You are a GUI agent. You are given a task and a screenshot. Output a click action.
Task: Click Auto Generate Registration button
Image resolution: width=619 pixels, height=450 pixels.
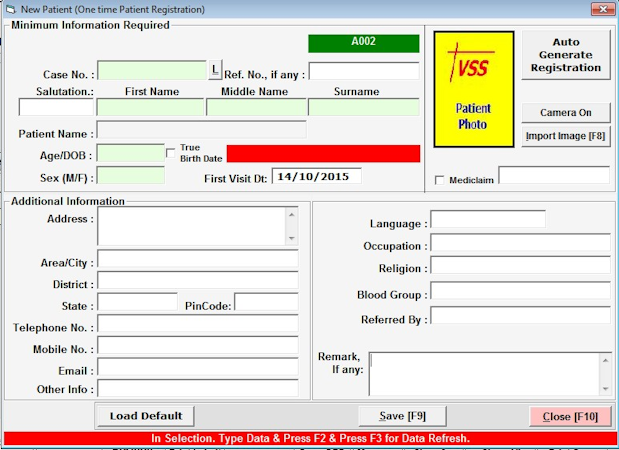(x=566, y=55)
